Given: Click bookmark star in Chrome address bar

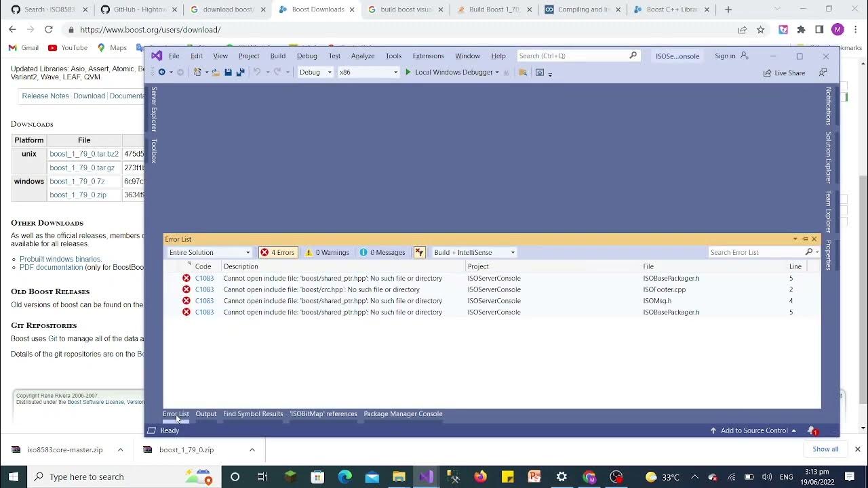Looking at the screenshot, I should click(760, 30).
